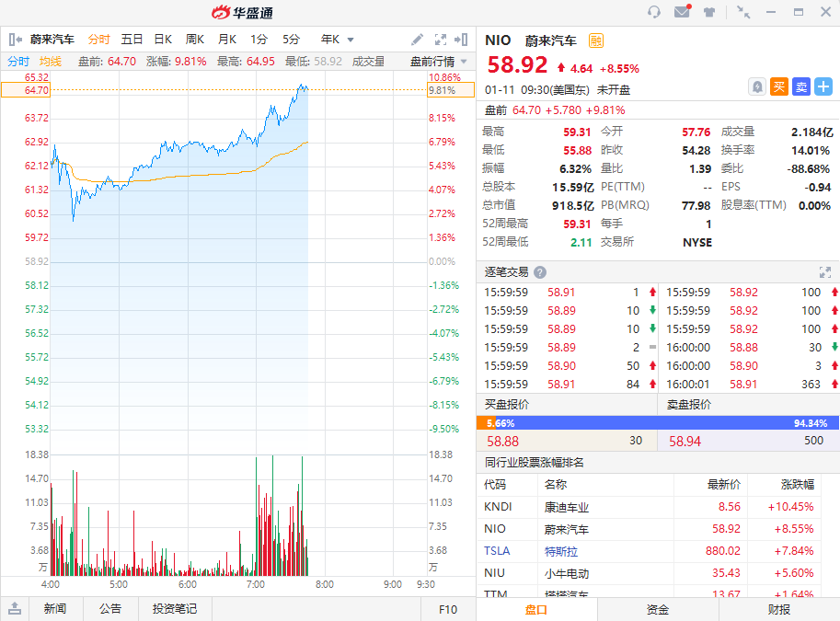Open the 新闻 news tab
Image resolution: width=840 pixels, height=621 pixels.
55,609
